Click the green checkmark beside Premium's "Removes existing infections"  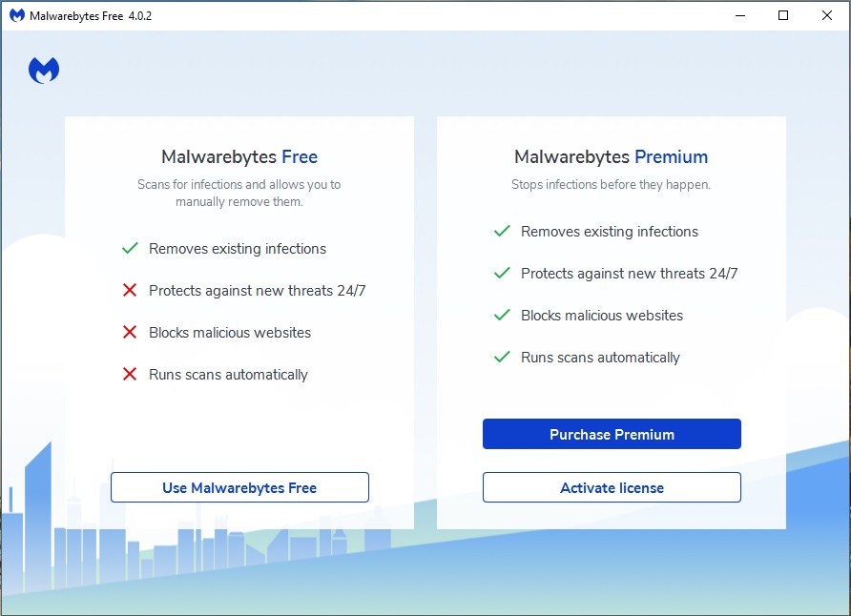point(502,232)
